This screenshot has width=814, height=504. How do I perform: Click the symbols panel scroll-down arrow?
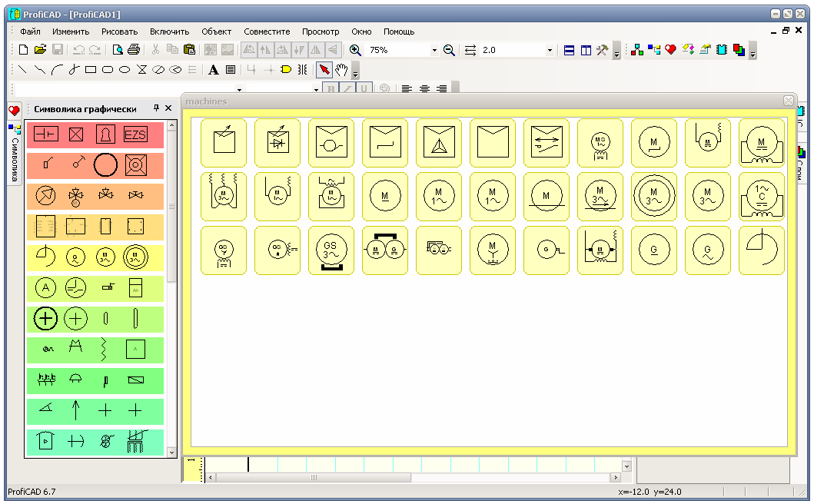pyautogui.click(x=171, y=453)
